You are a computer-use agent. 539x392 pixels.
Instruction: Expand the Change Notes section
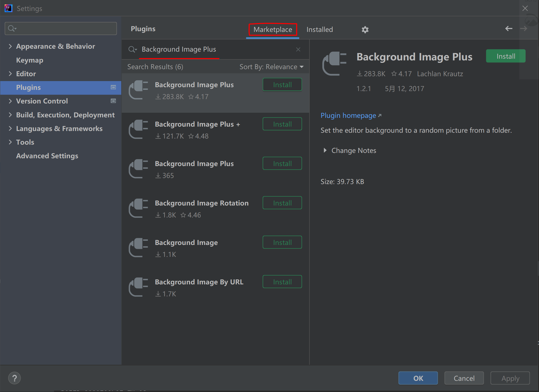coord(325,150)
